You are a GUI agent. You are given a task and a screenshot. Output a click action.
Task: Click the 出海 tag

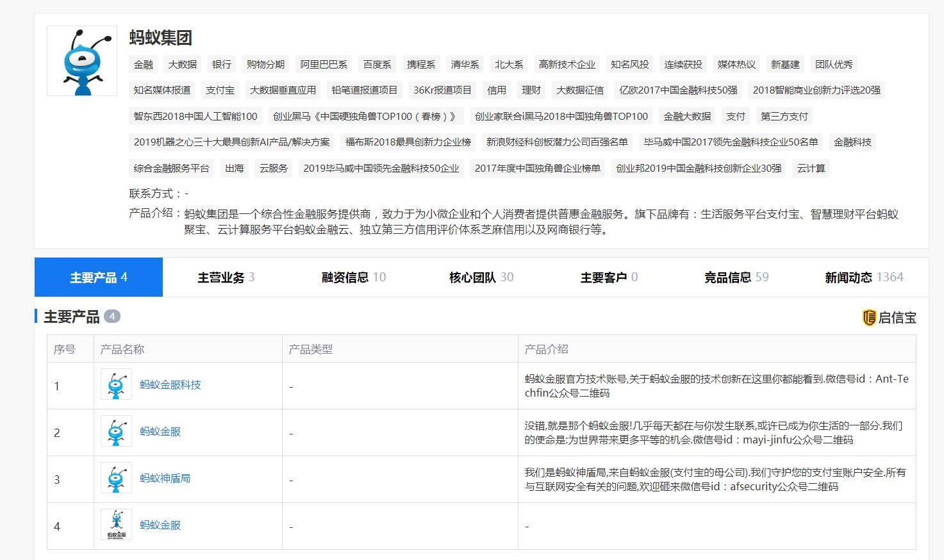click(235, 168)
